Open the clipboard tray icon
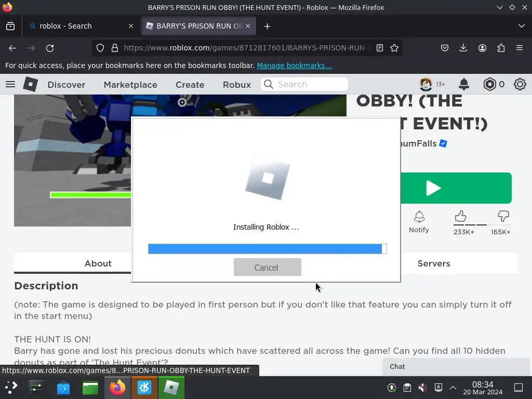The height and width of the screenshot is (399, 532). (407, 388)
